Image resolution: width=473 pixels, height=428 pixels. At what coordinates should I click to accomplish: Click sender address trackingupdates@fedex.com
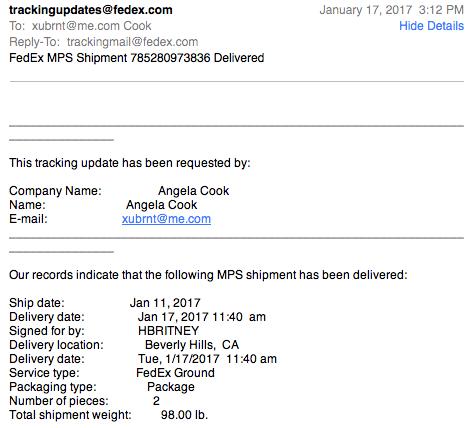click(91, 10)
